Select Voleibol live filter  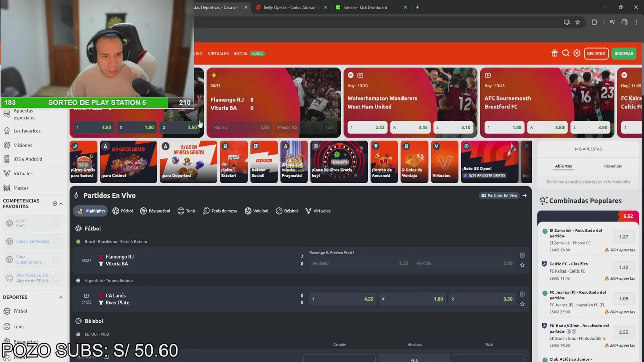[x=256, y=211]
